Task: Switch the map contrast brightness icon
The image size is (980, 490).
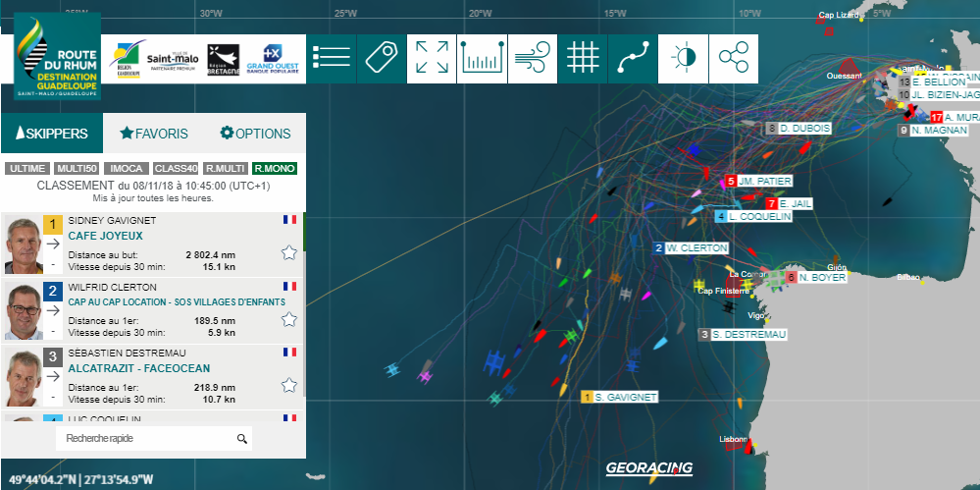Action: click(683, 59)
